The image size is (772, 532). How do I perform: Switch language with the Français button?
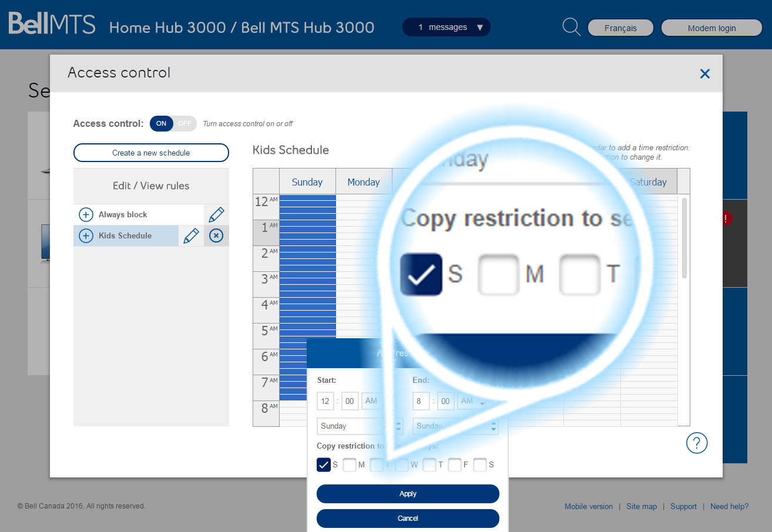coord(620,28)
